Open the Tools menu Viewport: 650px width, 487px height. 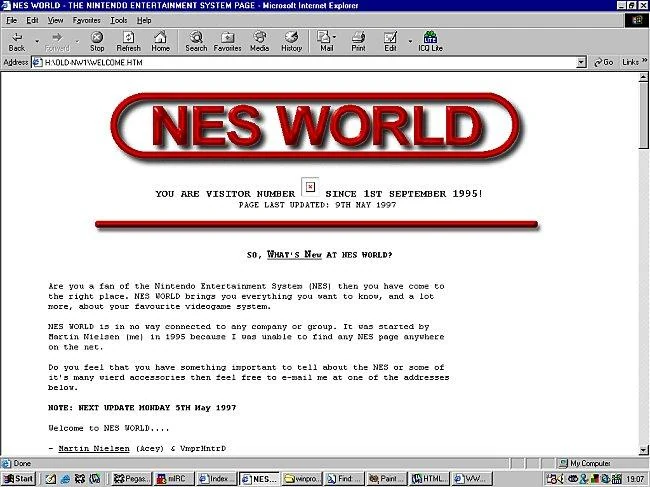pyautogui.click(x=119, y=20)
